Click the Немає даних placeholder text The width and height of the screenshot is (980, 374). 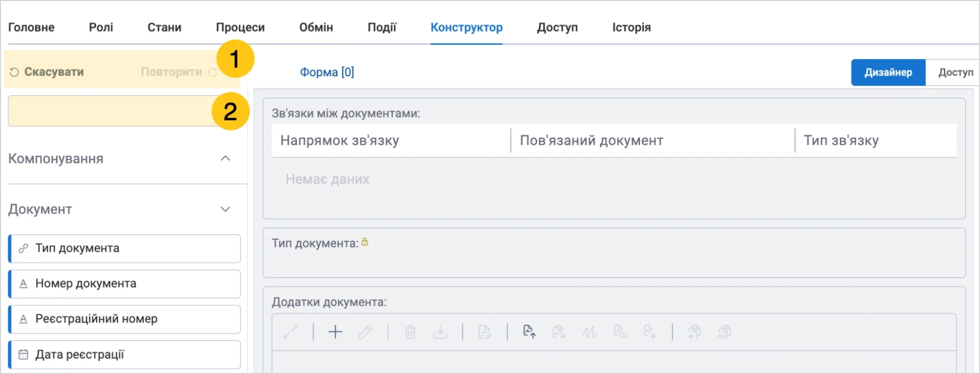pos(327,179)
